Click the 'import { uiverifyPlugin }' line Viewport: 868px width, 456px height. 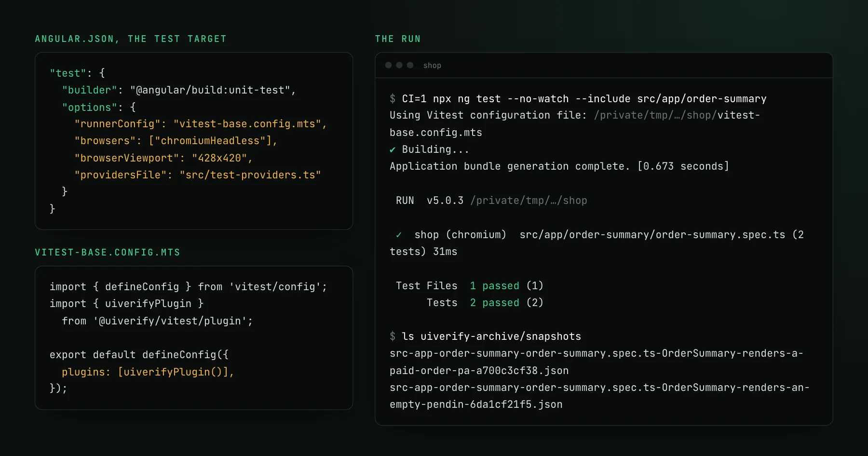click(127, 304)
